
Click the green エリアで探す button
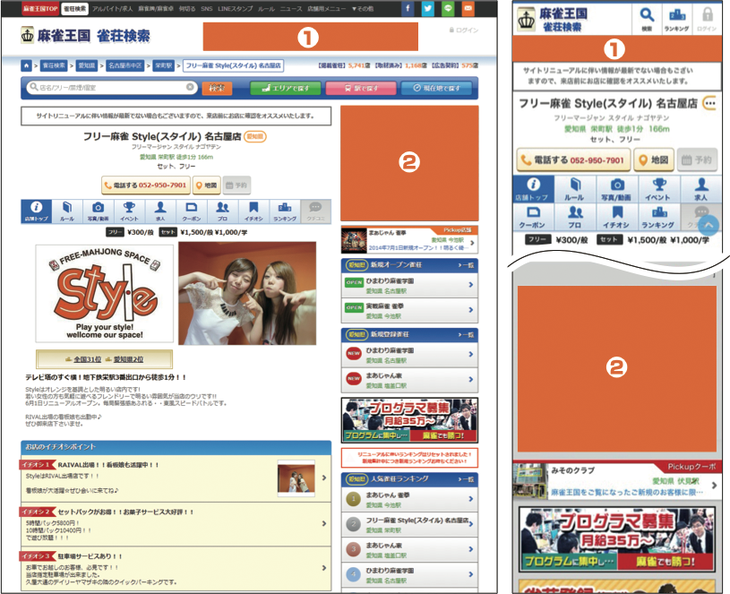point(285,88)
